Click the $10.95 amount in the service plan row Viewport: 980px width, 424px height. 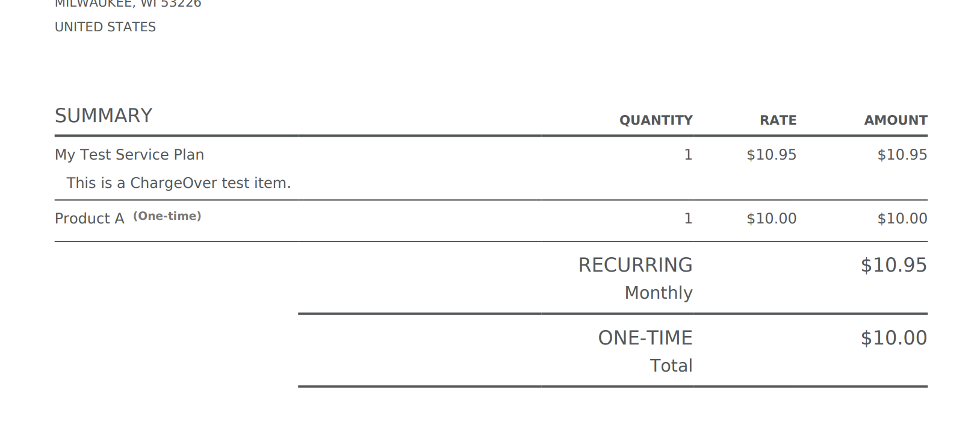point(902,155)
